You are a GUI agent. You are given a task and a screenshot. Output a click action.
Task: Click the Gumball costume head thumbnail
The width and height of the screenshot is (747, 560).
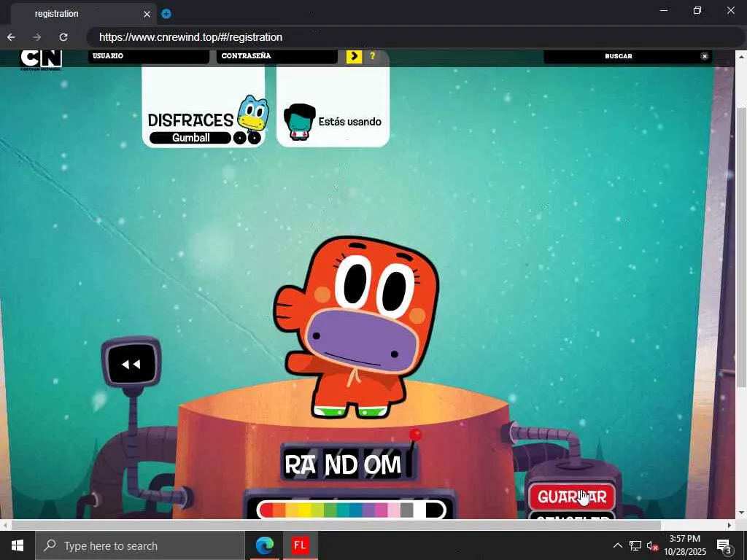pos(252,113)
